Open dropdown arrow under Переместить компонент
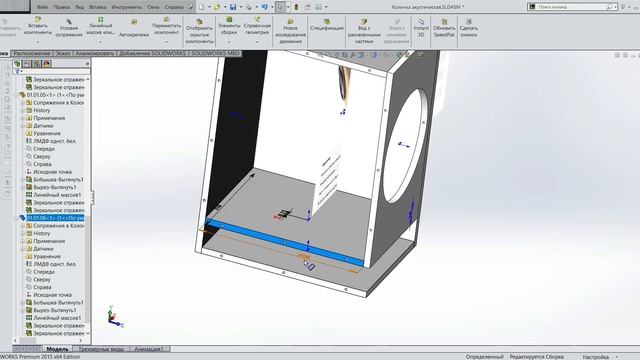Image resolution: width=640 pixels, height=360 pixels. pyautogui.click(x=167, y=41)
